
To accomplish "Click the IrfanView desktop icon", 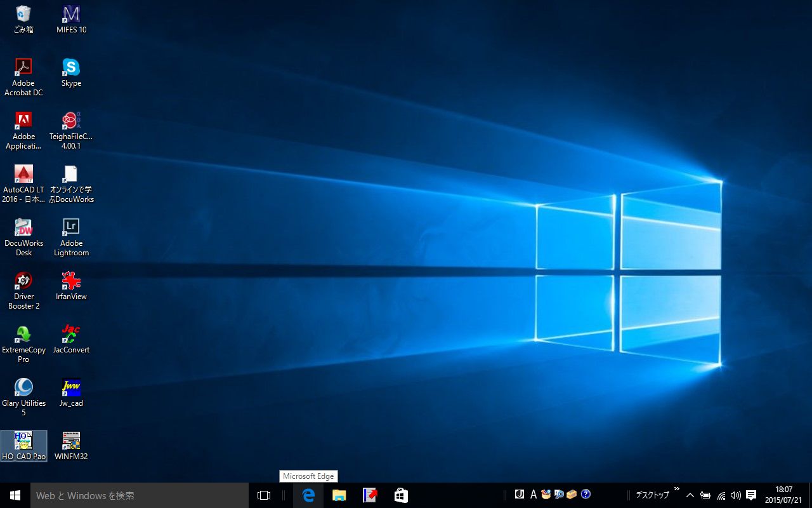I will click(x=71, y=281).
